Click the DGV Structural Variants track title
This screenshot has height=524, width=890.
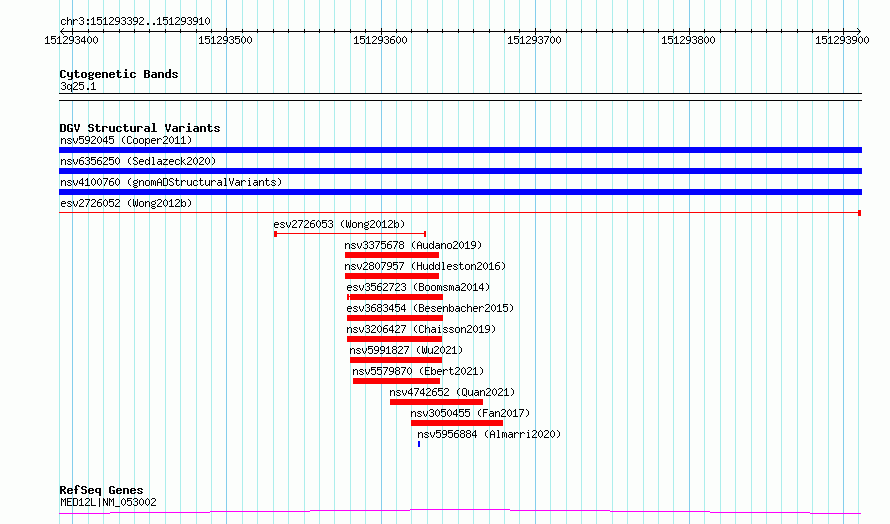coord(140,128)
